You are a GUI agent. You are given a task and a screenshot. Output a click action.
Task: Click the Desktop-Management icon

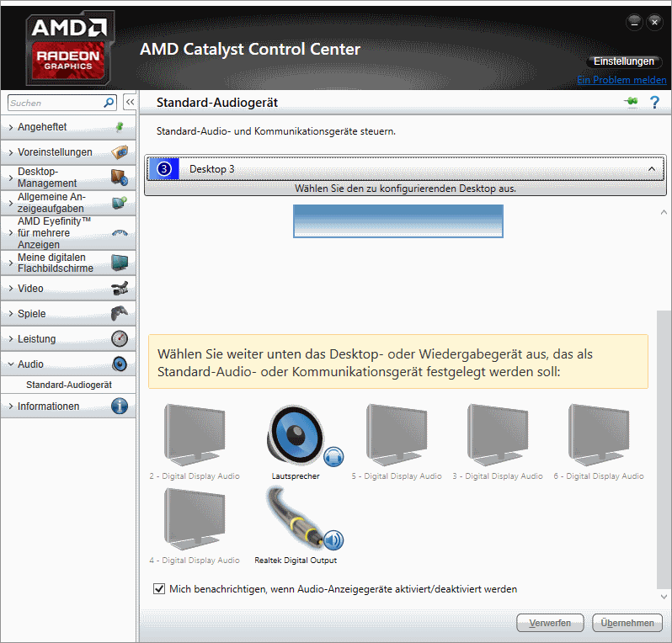coord(120,178)
